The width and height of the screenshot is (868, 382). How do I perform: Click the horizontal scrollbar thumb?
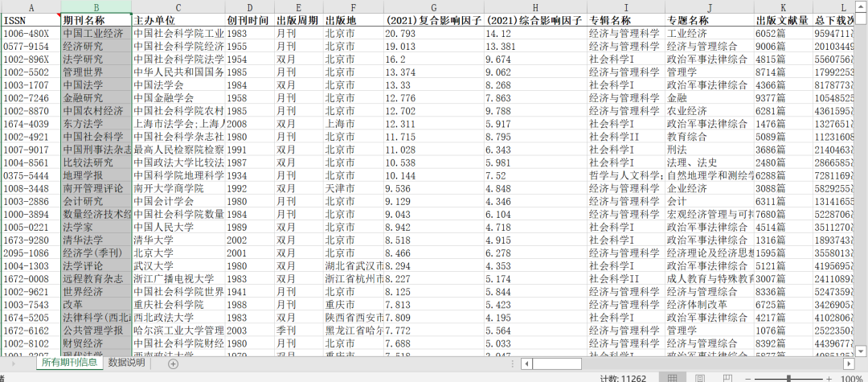[x=557, y=364]
